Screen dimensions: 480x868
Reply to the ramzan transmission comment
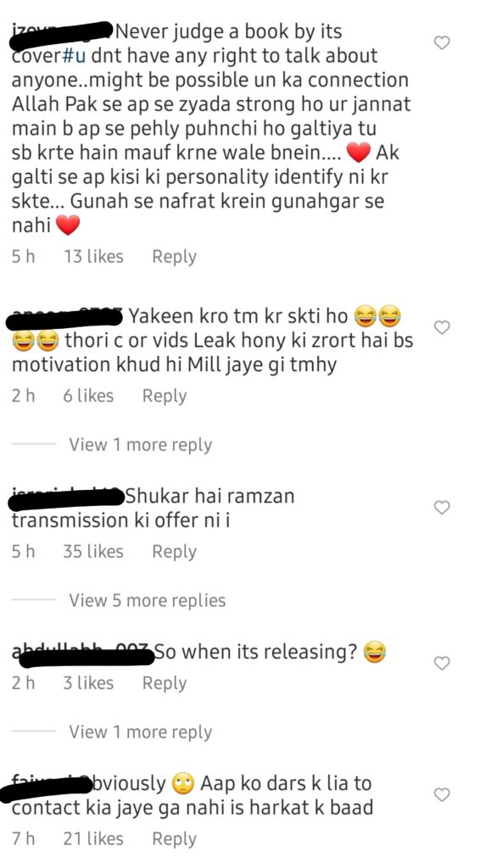click(x=175, y=551)
